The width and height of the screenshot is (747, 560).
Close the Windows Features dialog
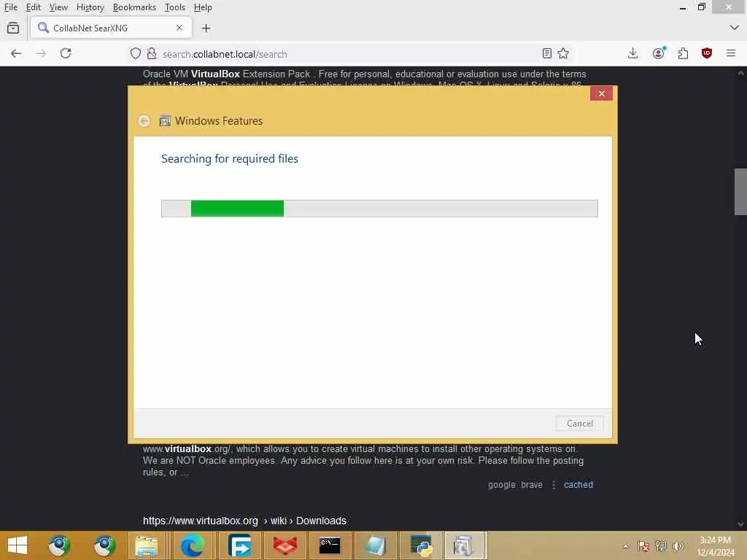coord(601,94)
